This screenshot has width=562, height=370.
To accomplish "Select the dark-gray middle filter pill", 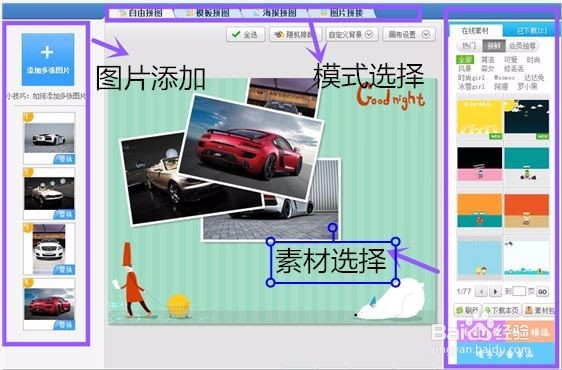I will [x=494, y=46].
